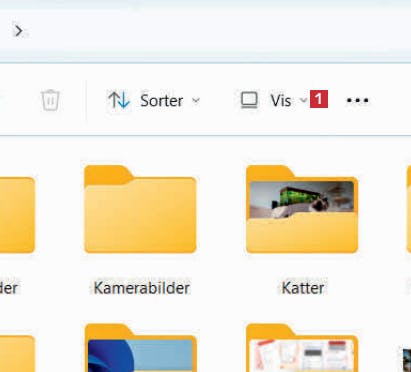The width and height of the screenshot is (411, 372).
Task: Select the Katter folder icon
Action: click(302, 209)
